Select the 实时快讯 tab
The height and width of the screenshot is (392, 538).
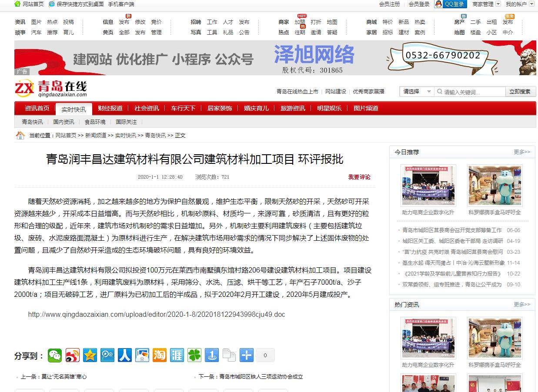pos(74,109)
